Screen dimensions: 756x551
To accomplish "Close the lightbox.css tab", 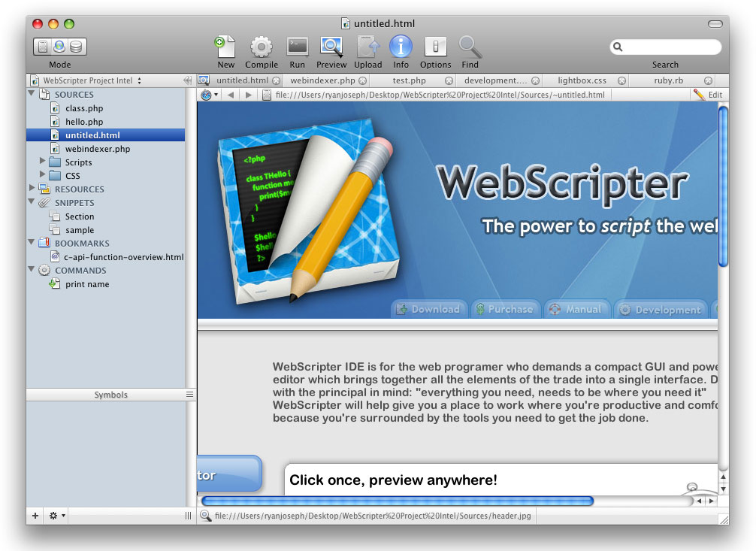I will click(622, 81).
